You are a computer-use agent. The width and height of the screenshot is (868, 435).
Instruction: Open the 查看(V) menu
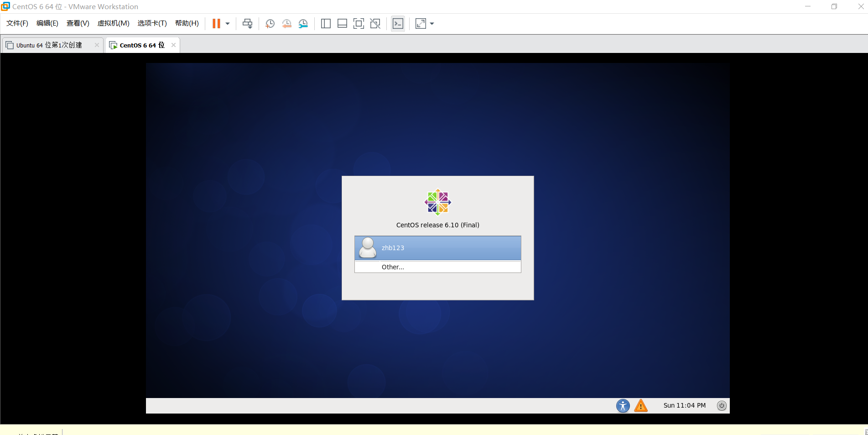pos(78,23)
